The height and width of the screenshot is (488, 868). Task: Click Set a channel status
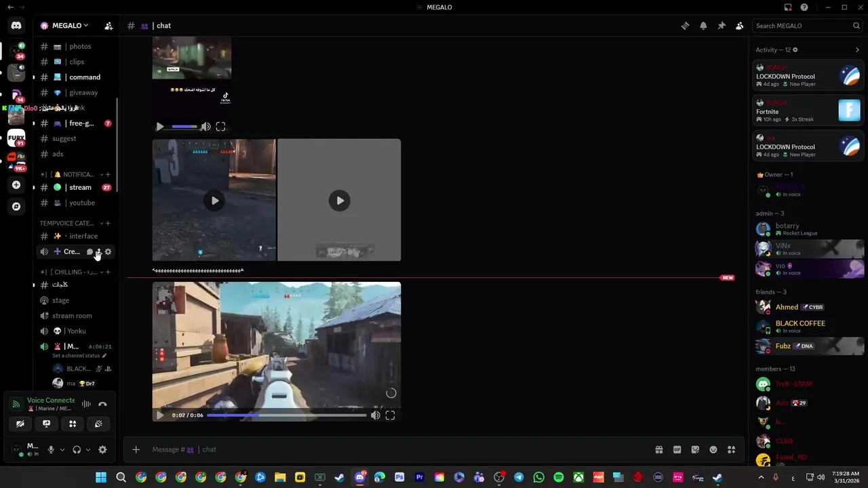tap(79, 356)
